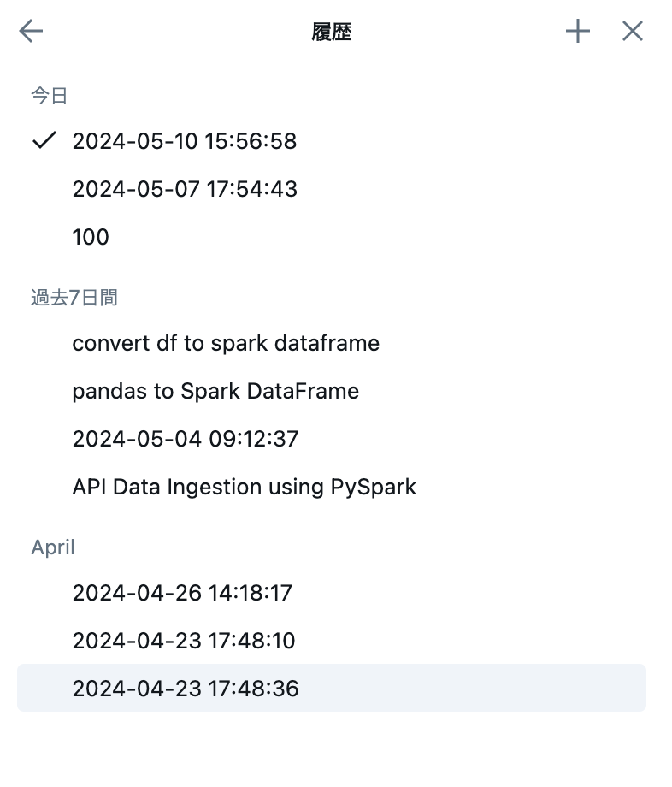Select the highlighted 2024-04-23 17:48:36 entry
Screen dimensions: 672x787
pos(186,689)
